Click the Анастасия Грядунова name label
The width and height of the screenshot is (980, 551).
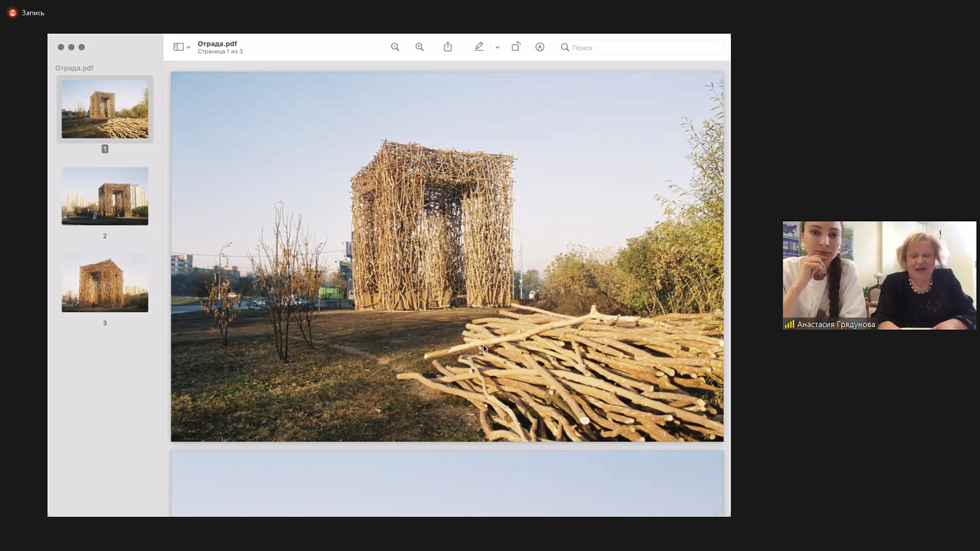[836, 324]
